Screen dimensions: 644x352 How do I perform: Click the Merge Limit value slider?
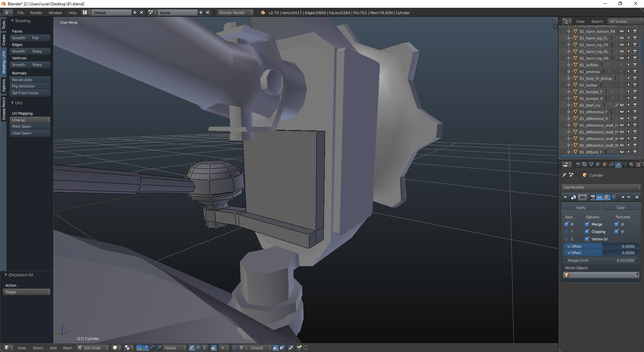click(x=601, y=260)
